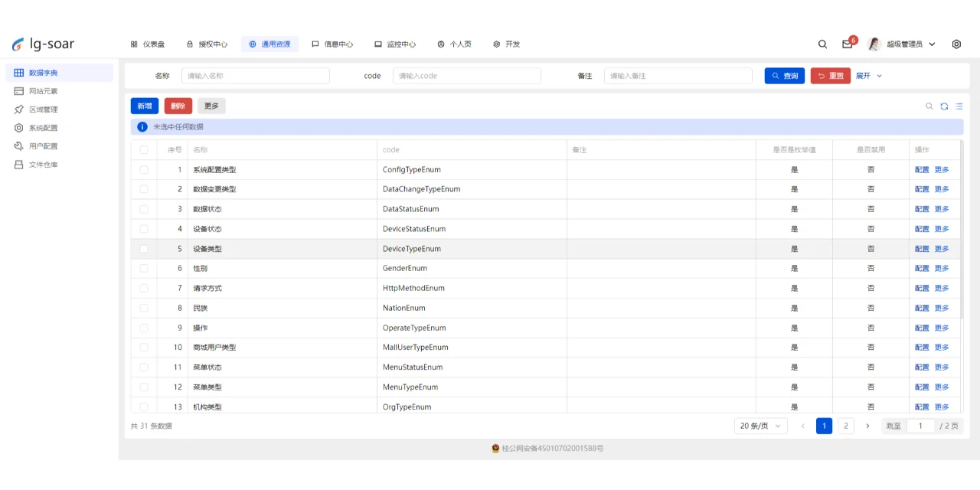Select page 1 in pagination
This screenshot has height=490, width=980.
coord(824,426)
